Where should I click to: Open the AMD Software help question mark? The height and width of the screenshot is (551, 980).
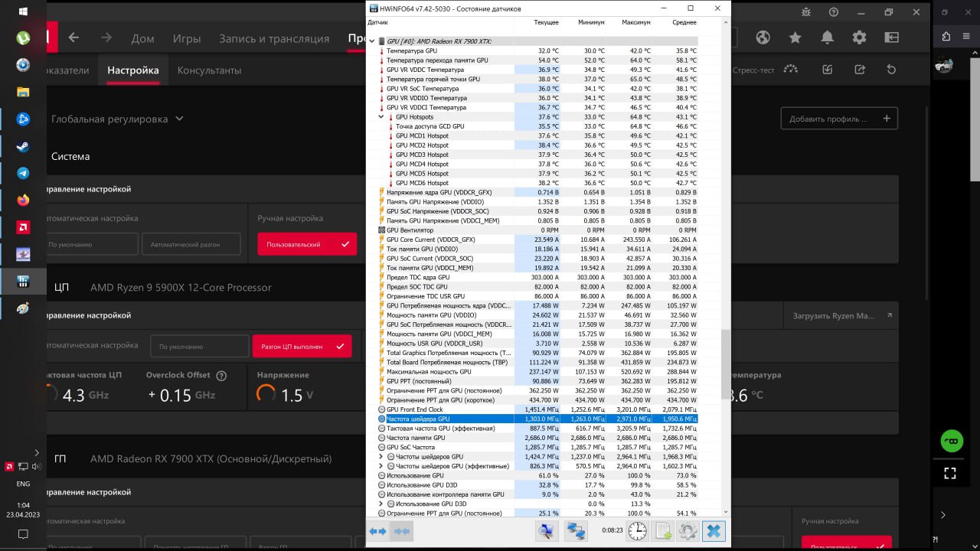pos(834,12)
